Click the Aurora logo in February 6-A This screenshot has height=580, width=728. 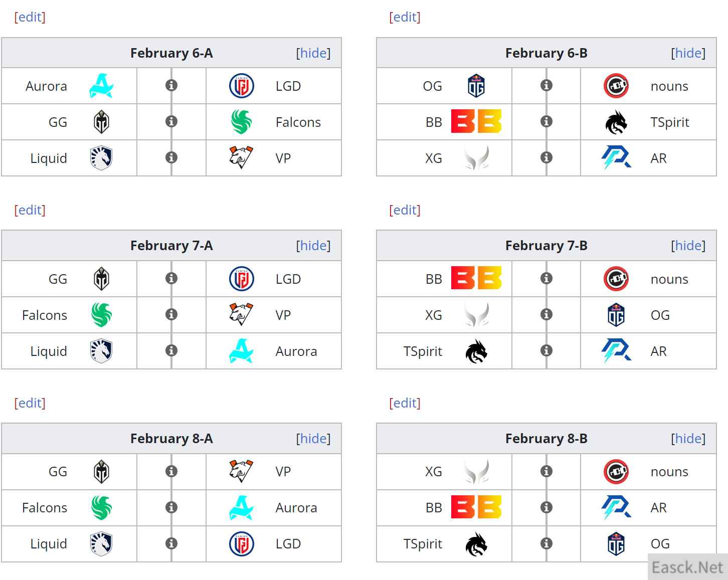click(x=101, y=86)
